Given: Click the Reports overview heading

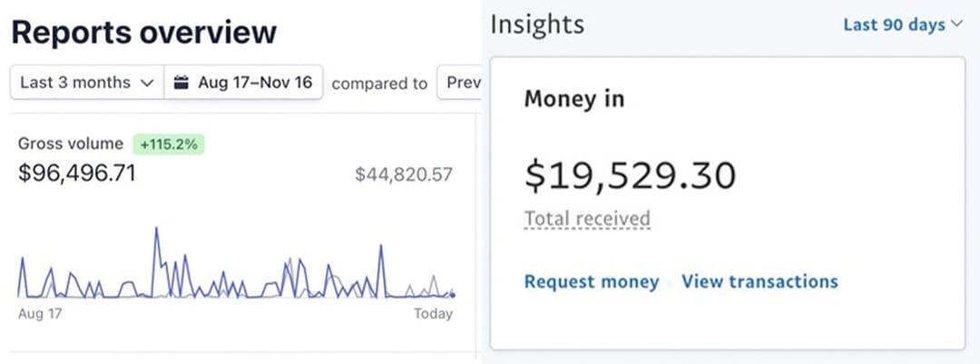Looking at the screenshot, I should click(143, 33).
